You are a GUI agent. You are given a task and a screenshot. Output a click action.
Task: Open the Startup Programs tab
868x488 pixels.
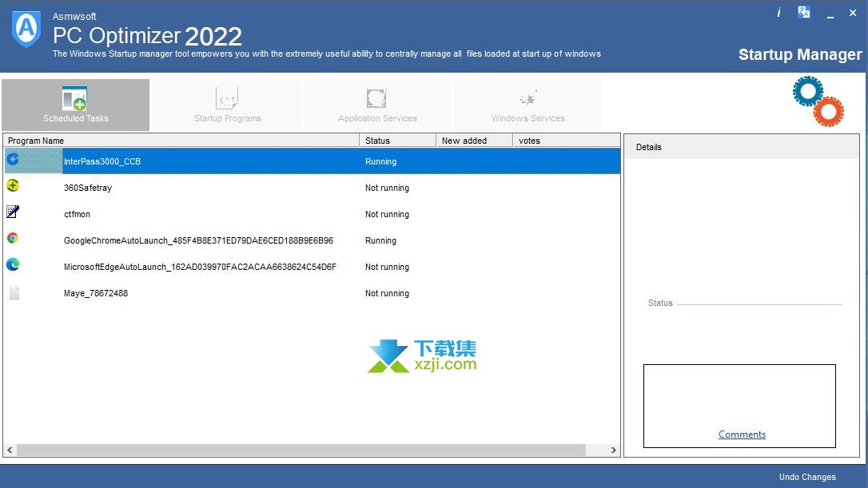coord(228,105)
